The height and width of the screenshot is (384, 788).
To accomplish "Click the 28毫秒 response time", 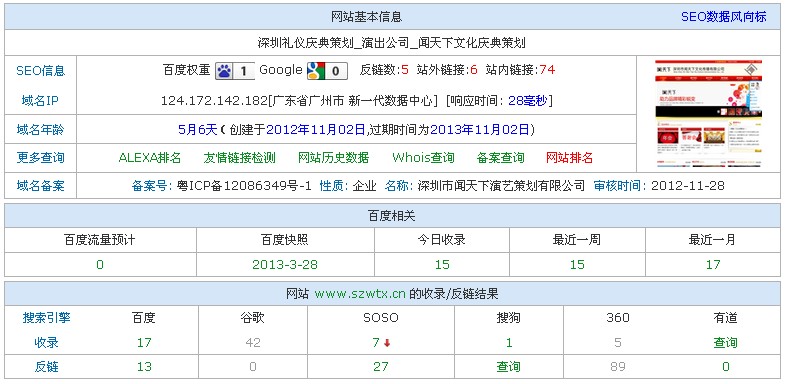I will (x=528, y=101).
